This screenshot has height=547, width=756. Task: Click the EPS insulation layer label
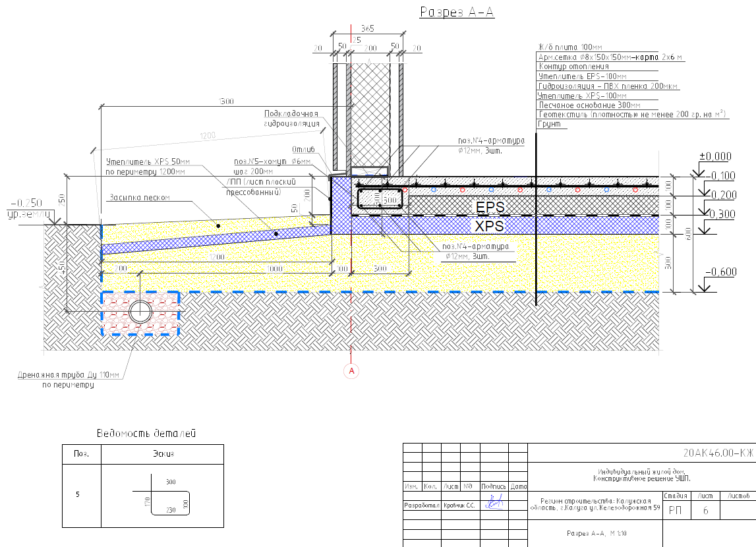pos(490,207)
